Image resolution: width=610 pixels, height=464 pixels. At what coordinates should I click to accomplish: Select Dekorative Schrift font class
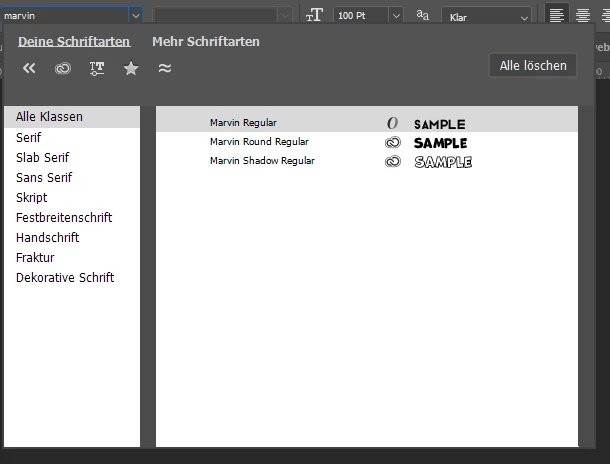click(x=72, y=278)
